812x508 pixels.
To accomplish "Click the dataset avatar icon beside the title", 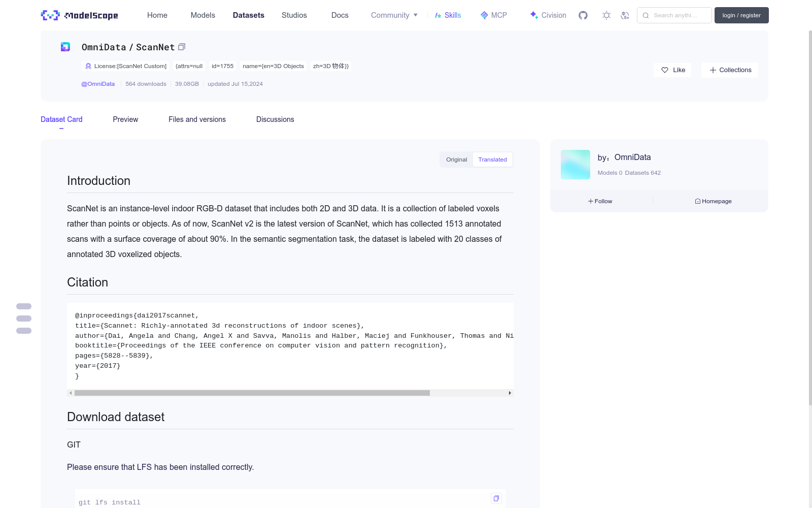I will (65, 47).
